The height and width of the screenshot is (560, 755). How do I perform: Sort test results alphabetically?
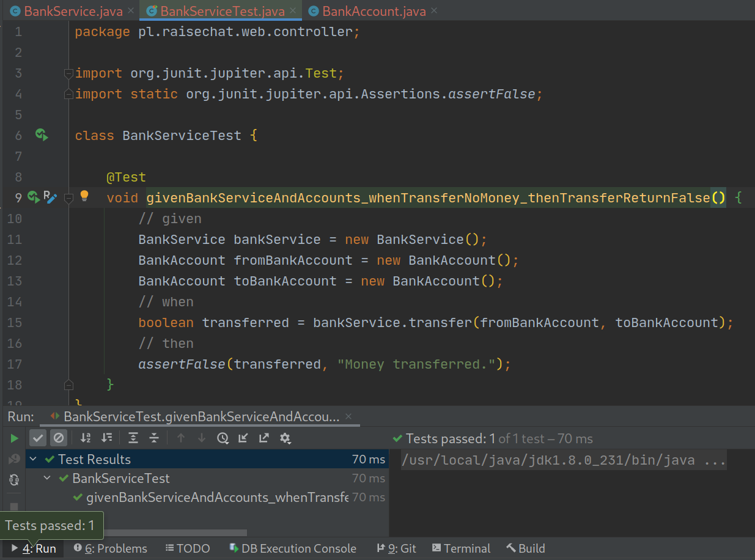[x=86, y=438]
